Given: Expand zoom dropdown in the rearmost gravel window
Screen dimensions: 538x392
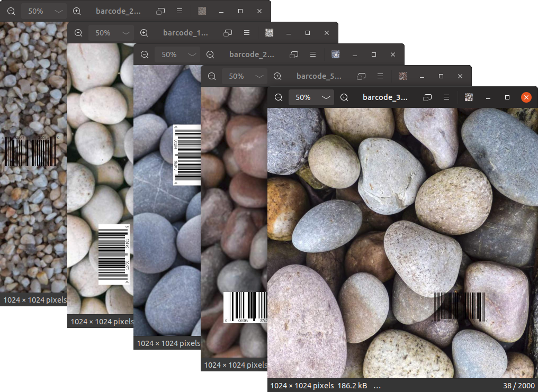Looking at the screenshot, I should coord(58,11).
